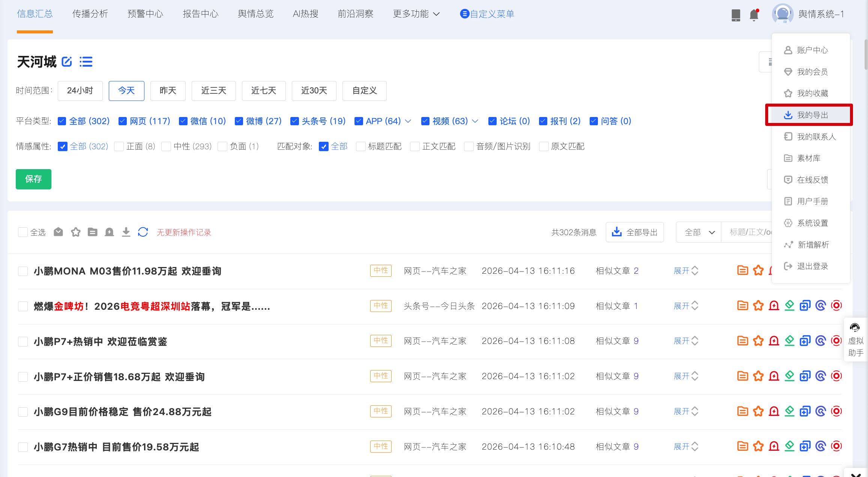Uncheck the 微博 (27) platform checkbox
The image size is (868, 477).
(239, 121)
